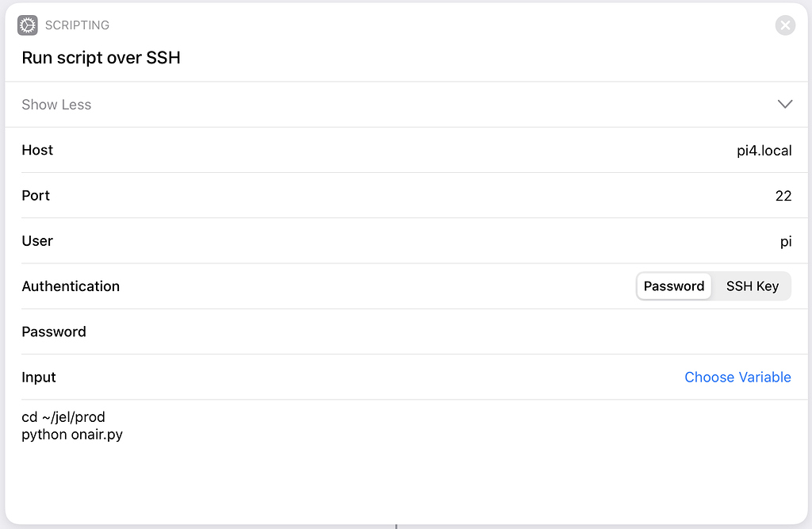The width and height of the screenshot is (812, 529).
Task: Click the port value 22
Action: coord(783,196)
